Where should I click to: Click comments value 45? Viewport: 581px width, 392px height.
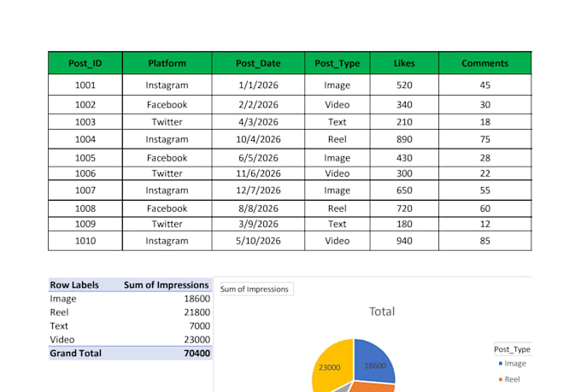click(x=485, y=85)
